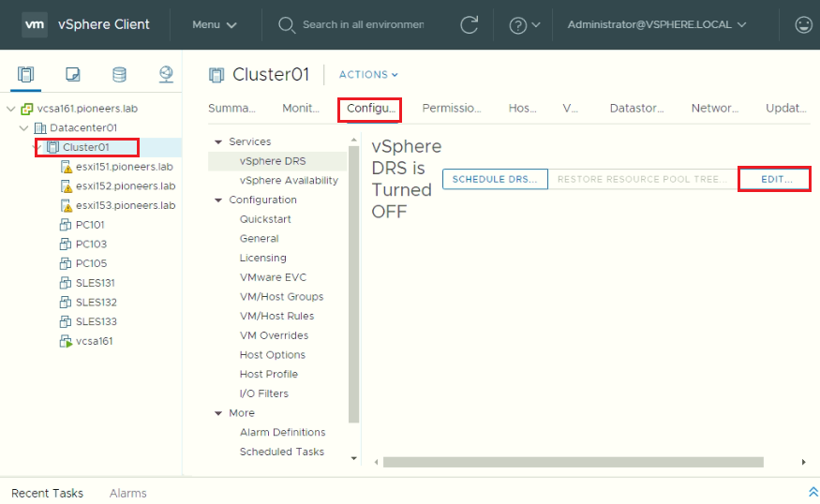
Task: Switch to the Networks tab
Action: pyautogui.click(x=715, y=109)
